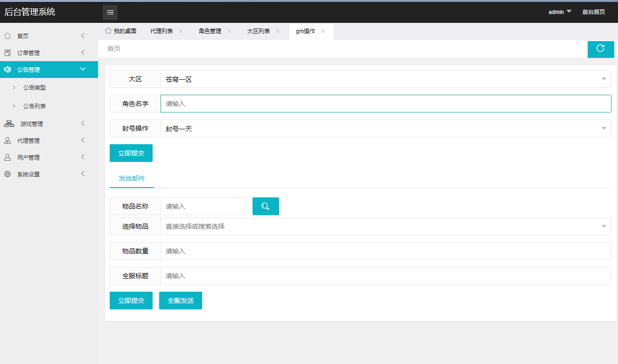Expand the 首页 sidebar menu chevron
The height and width of the screenshot is (364, 618).
[83, 36]
